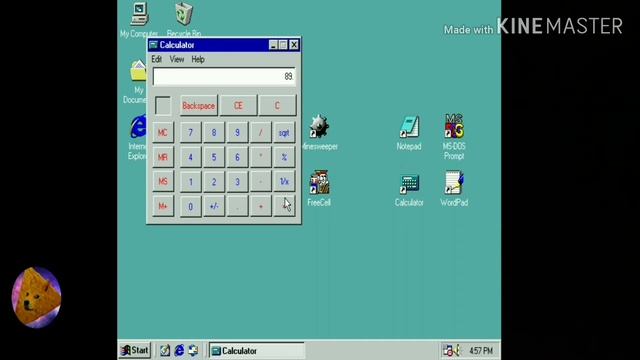Click the MS memory store button
This screenshot has height=360, width=640.
point(163,182)
